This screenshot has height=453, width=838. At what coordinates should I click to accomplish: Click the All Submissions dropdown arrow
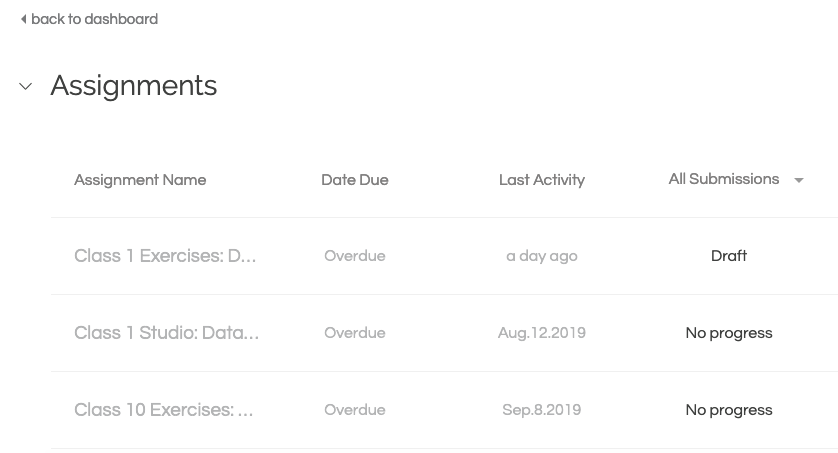tap(799, 181)
